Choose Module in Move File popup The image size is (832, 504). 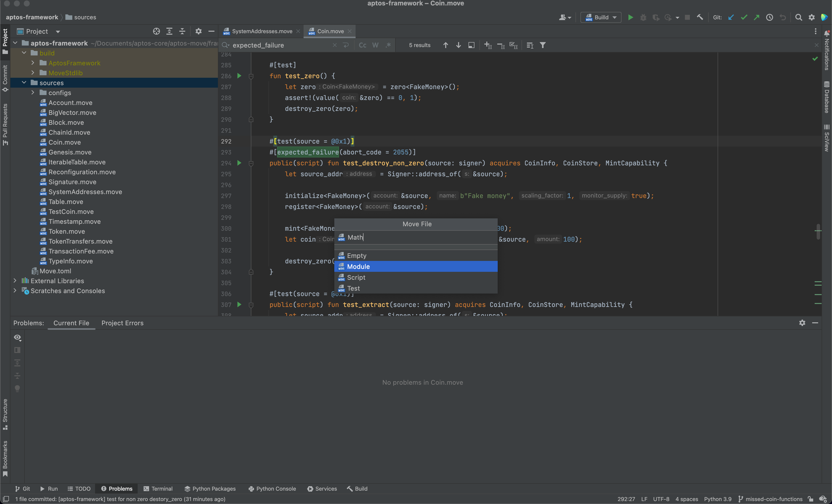(416, 267)
